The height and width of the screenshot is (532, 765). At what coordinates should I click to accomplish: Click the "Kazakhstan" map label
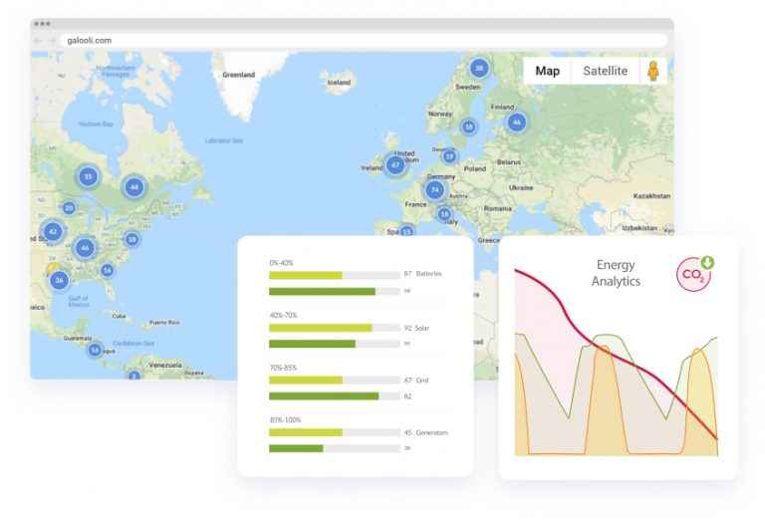point(651,195)
